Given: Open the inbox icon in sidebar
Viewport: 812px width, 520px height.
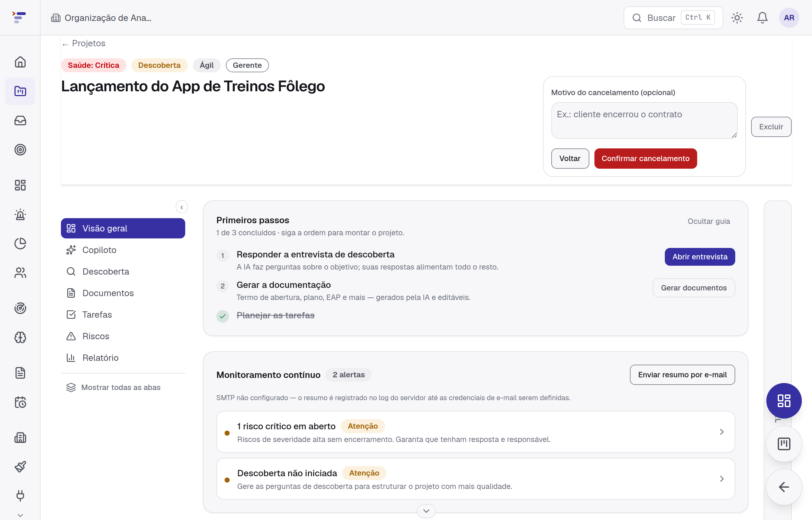Looking at the screenshot, I should [x=20, y=120].
